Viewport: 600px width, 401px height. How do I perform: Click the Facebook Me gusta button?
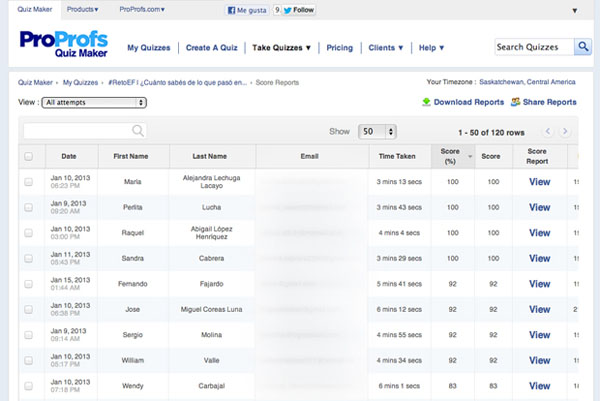pos(247,10)
